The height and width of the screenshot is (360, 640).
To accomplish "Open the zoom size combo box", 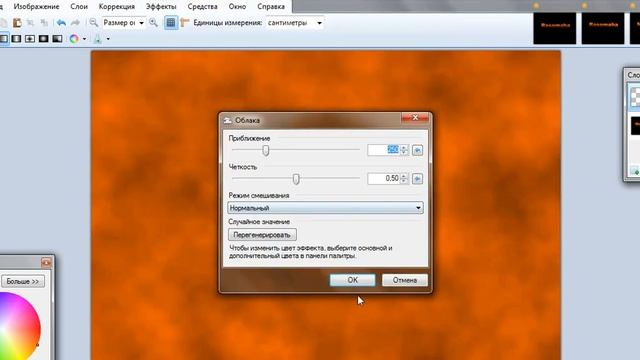I will (123, 23).
